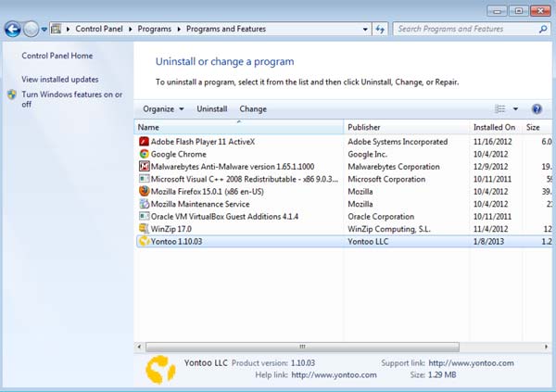Open the view options dropdown arrow
The width and height of the screenshot is (556, 392).
(515, 109)
